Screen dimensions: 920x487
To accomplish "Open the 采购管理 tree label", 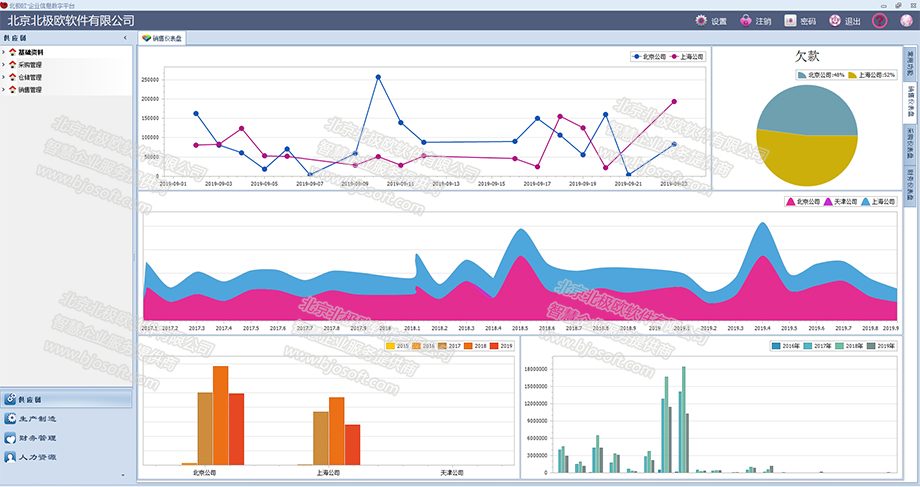I will coord(30,65).
